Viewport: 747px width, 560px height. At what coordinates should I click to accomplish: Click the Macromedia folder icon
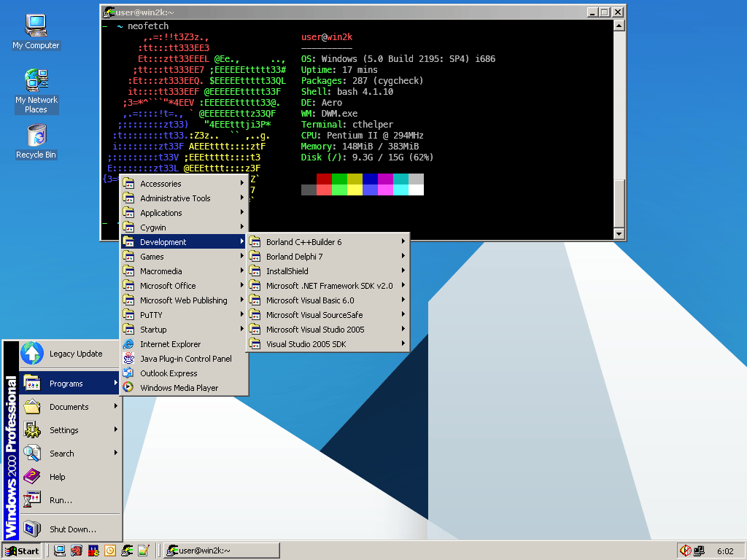128,271
